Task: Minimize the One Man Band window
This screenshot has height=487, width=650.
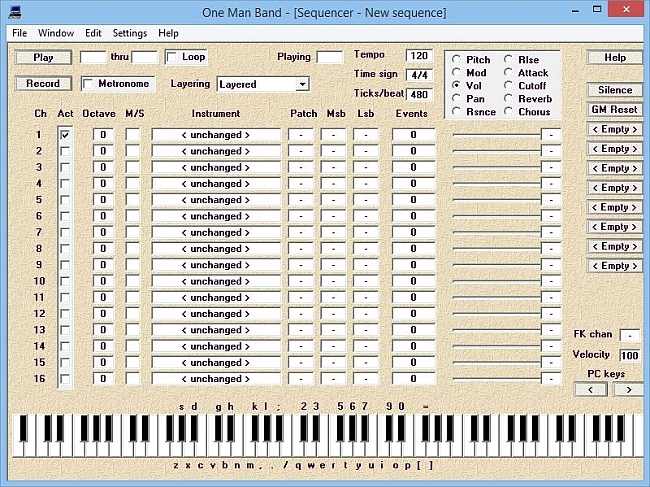Action: (x=575, y=10)
